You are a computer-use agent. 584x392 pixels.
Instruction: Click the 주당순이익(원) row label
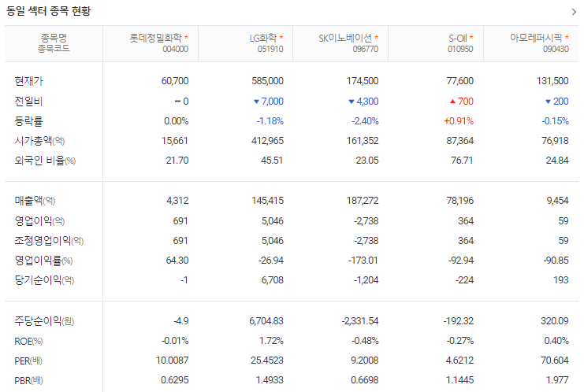tap(44, 321)
